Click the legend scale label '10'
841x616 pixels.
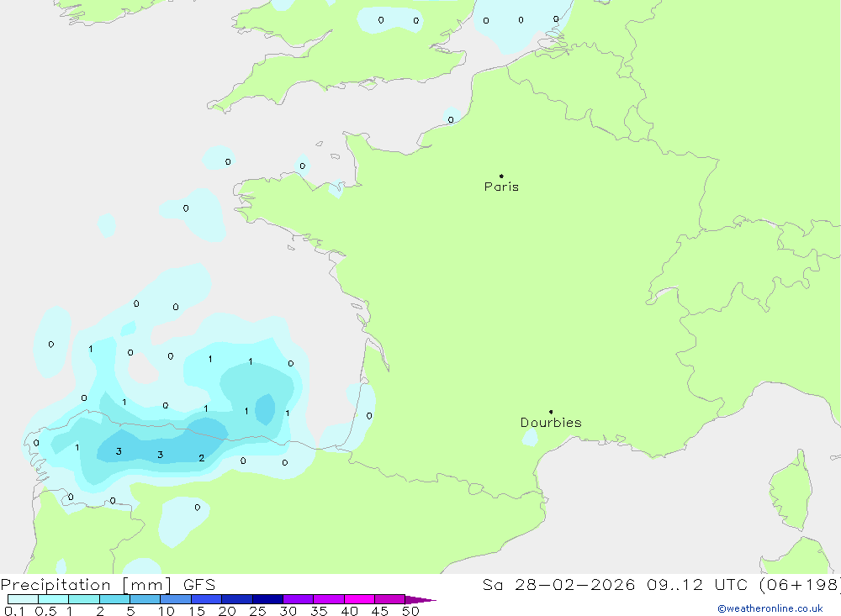[167, 611]
